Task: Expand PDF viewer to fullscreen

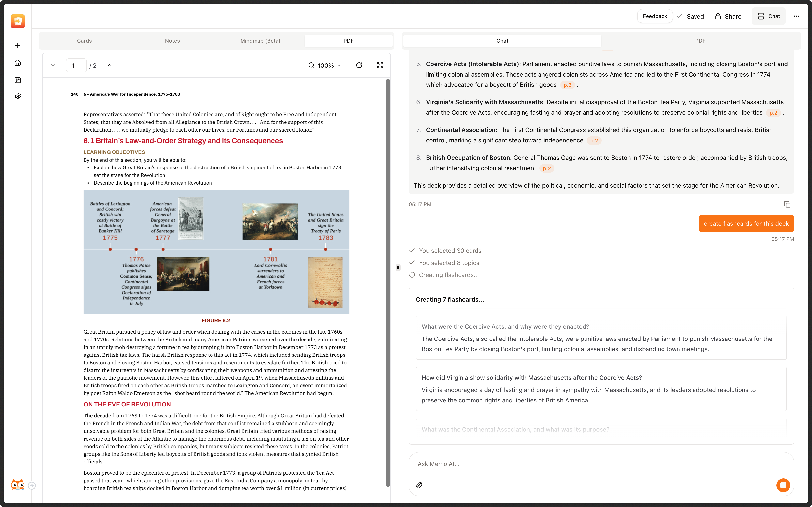Action: (380, 65)
